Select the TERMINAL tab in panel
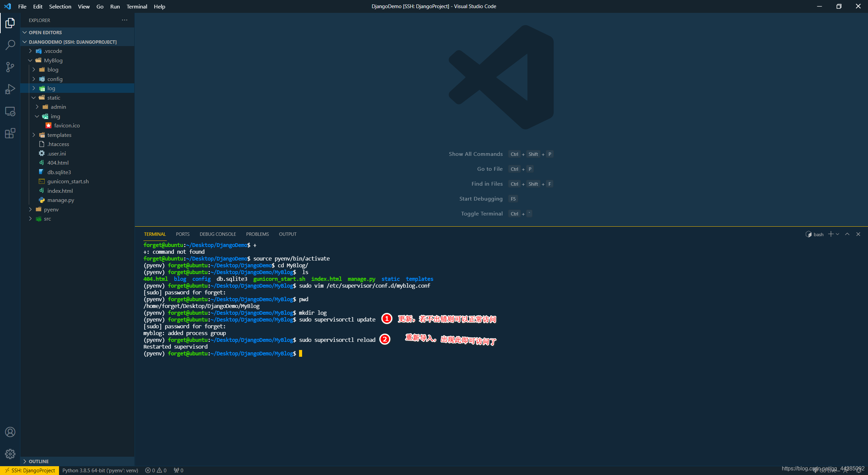868x475 pixels. (x=155, y=234)
